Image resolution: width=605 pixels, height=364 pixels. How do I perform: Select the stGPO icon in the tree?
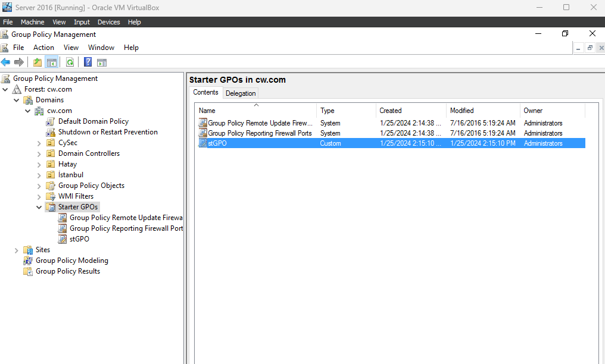[x=62, y=239]
